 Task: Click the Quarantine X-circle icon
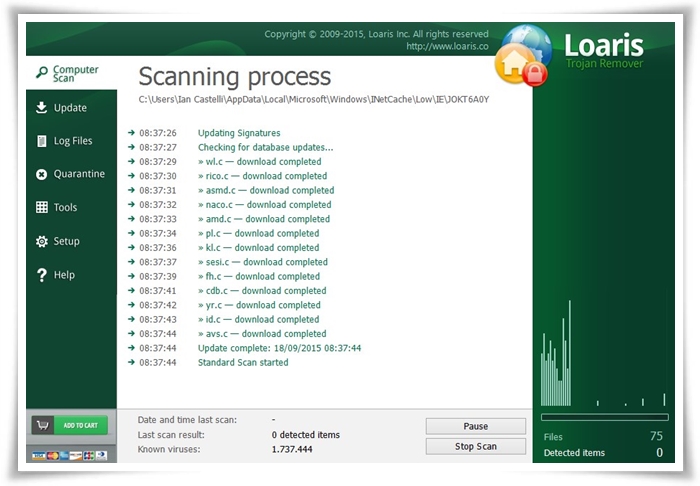[x=42, y=174]
